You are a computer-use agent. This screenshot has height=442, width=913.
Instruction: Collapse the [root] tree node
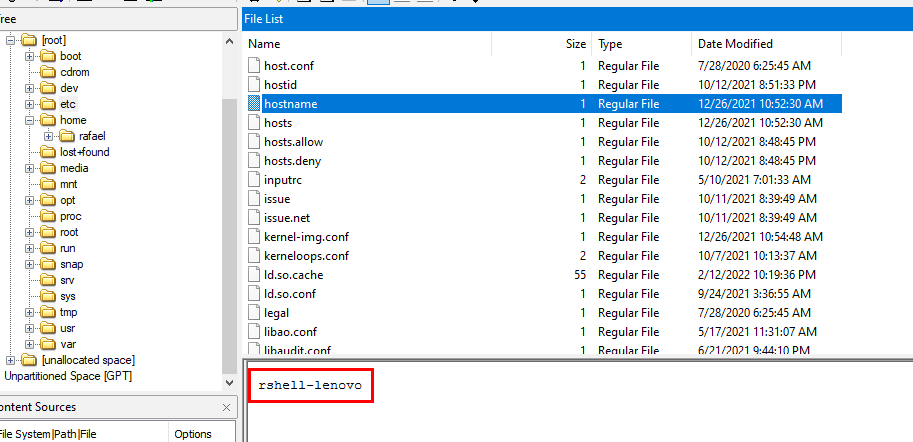(11, 40)
